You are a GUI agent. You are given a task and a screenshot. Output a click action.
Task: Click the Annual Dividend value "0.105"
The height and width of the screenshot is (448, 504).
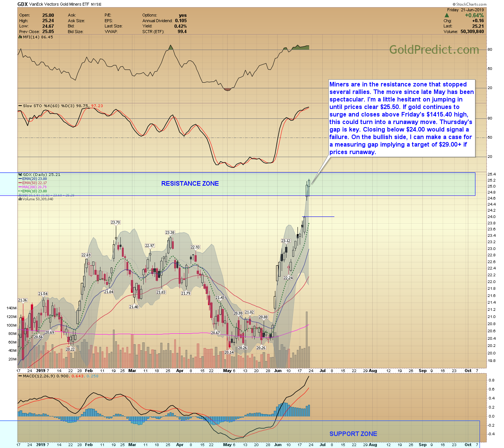pyautogui.click(x=181, y=21)
